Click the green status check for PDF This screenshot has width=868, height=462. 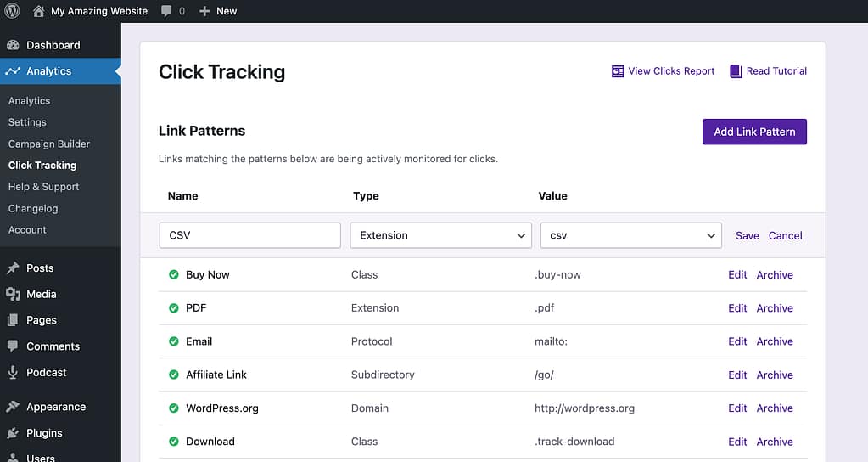coord(174,308)
